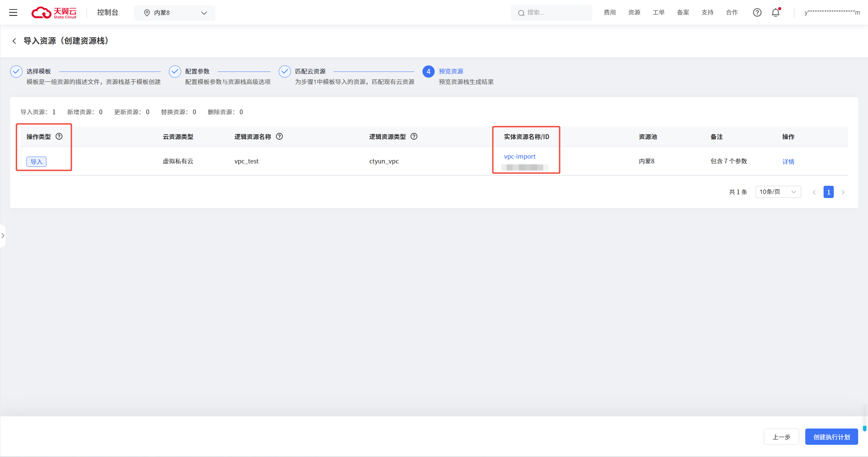Open the 10条/页 page size dropdown
Screen dimensions: 868x457
[x=778, y=192]
